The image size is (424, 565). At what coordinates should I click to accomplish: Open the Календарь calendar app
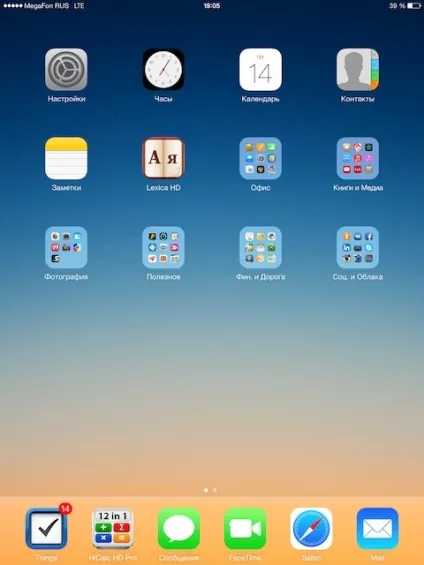[x=260, y=69]
